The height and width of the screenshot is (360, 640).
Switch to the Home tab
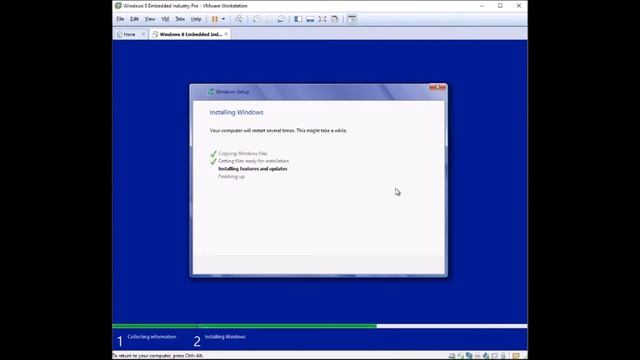129,34
